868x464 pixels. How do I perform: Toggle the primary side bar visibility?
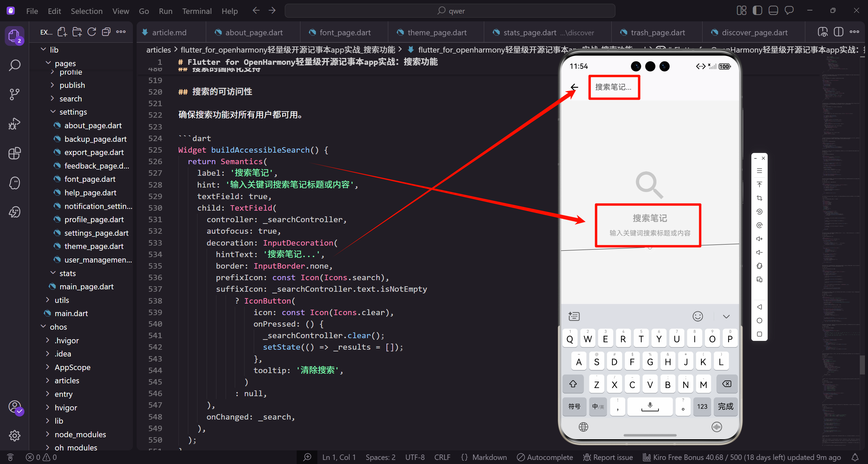[757, 11]
